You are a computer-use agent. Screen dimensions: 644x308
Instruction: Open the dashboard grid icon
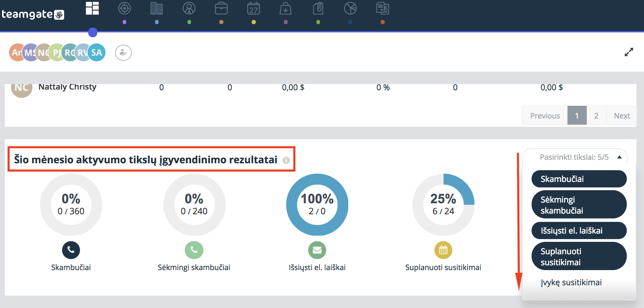coord(92,8)
